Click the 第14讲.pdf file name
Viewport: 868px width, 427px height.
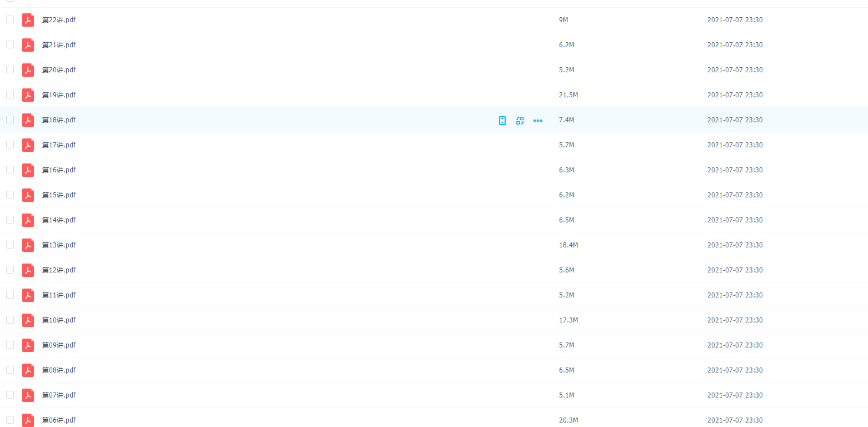point(59,220)
